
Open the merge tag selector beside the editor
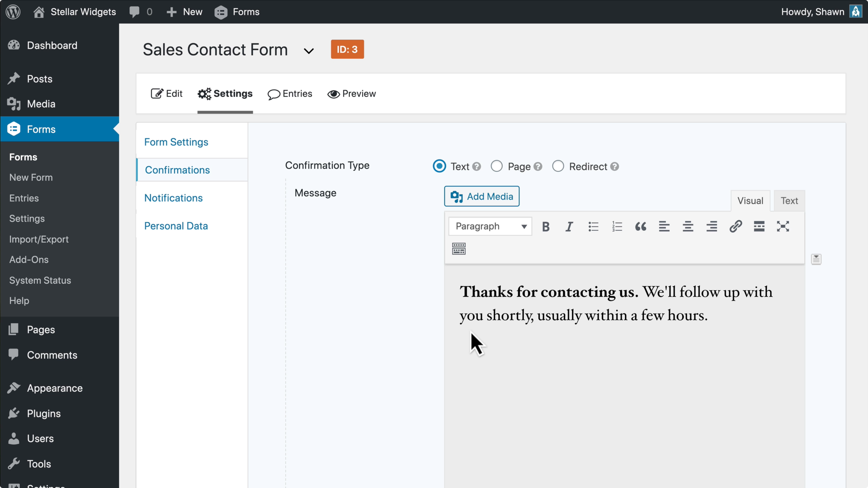816,259
